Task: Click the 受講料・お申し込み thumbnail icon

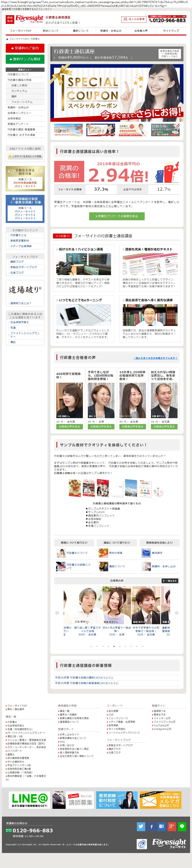Action: point(146,566)
